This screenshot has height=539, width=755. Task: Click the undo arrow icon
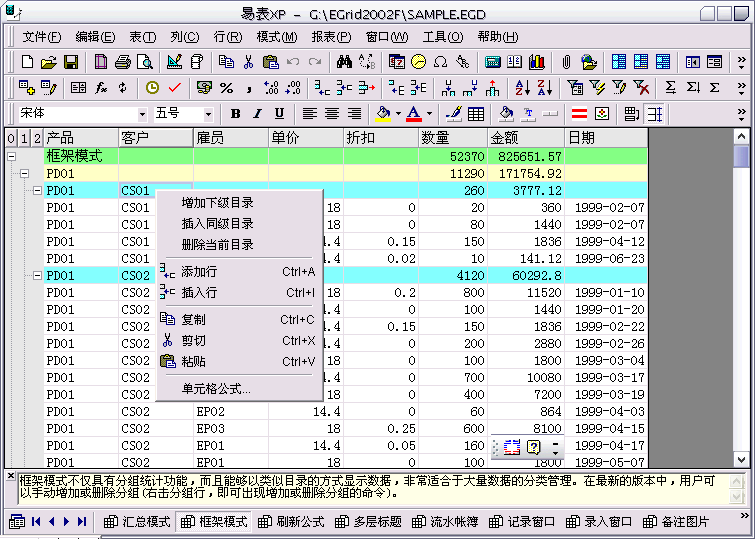pyautogui.click(x=293, y=62)
